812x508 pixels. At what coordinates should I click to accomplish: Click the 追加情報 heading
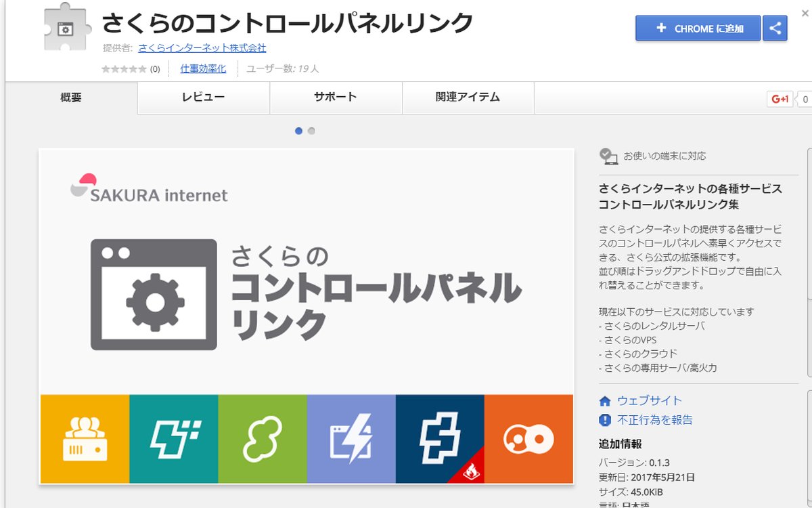621,444
